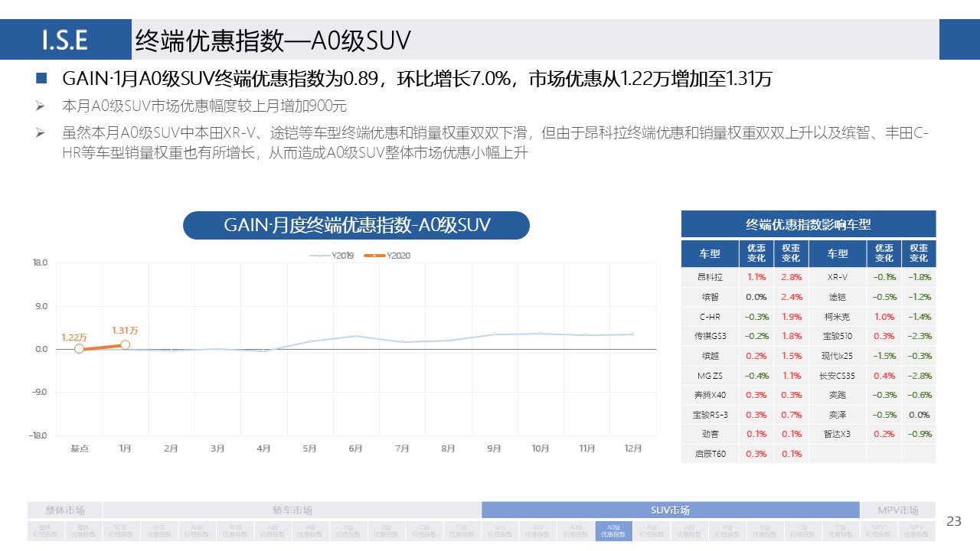The height and width of the screenshot is (551, 980).
Task: Click the 6月 x-axis label
Action: tap(356, 448)
